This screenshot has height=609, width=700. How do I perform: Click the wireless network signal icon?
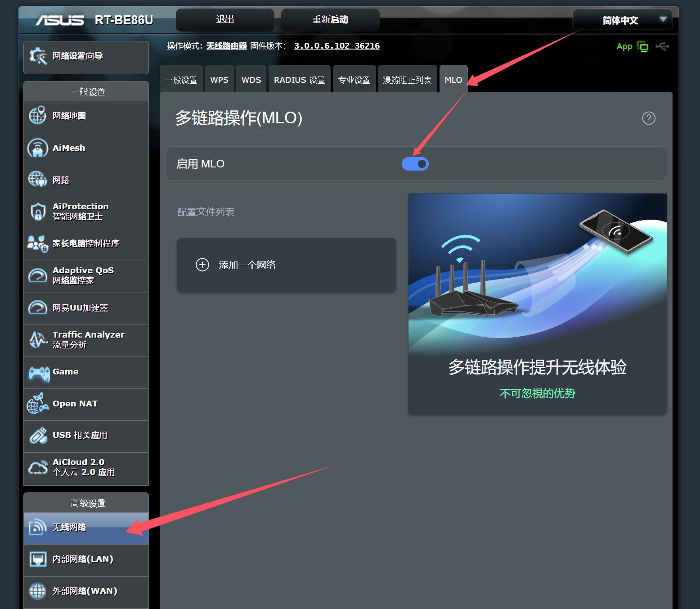coord(37,527)
